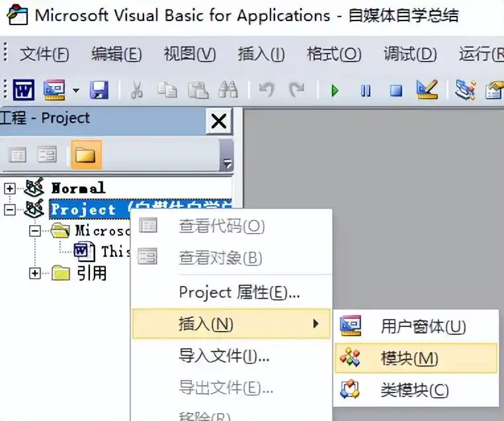Open Project Explorer from the toolbar icon
Image resolution: width=504 pixels, height=421 pixels.
tap(466, 89)
